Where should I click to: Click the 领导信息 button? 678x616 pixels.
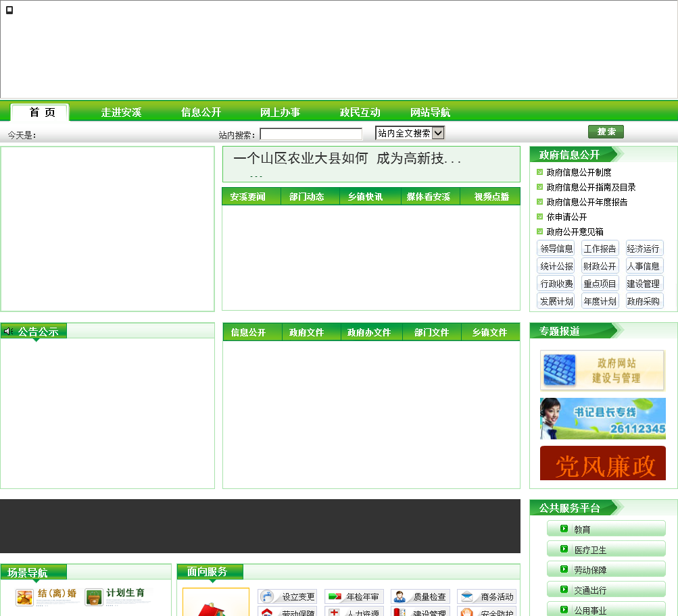click(556, 249)
